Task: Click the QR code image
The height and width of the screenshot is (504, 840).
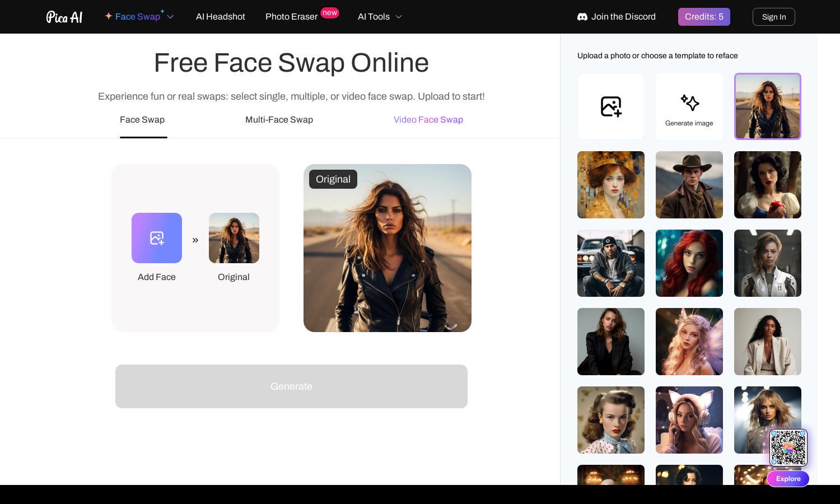Action: point(788,447)
